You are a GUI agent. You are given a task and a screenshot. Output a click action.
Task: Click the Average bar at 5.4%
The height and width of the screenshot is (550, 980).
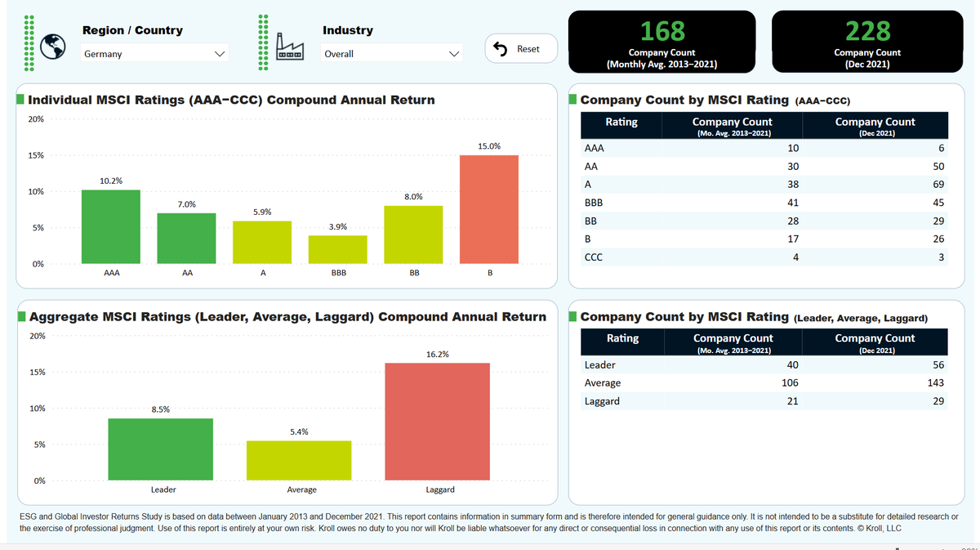point(299,461)
